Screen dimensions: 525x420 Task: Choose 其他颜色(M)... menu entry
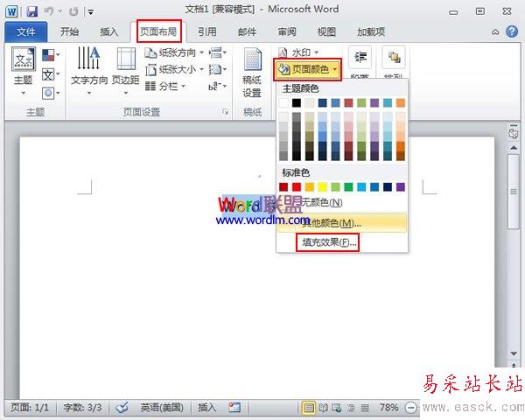point(342,223)
